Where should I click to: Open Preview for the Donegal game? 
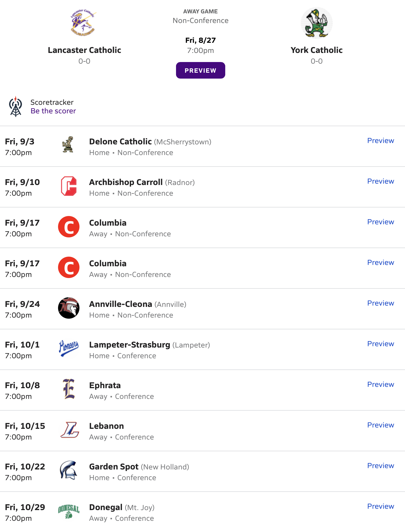tap(380, 506)
